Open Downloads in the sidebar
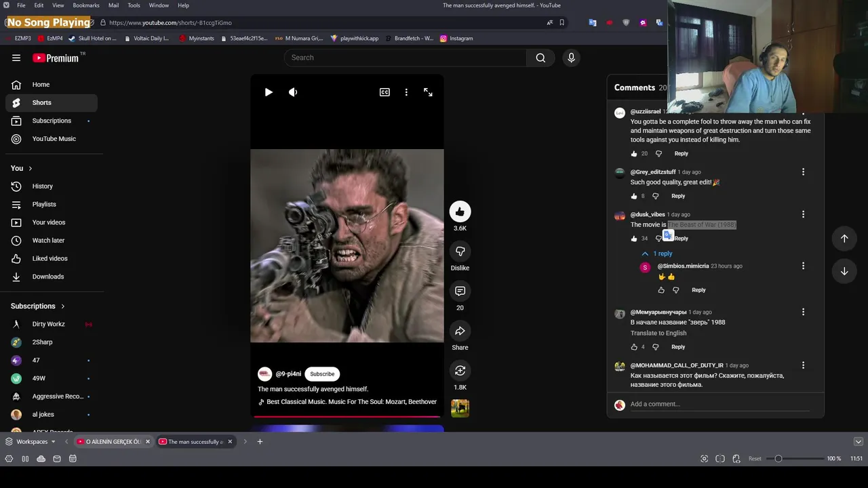868x488 pixels. point(52,277)
